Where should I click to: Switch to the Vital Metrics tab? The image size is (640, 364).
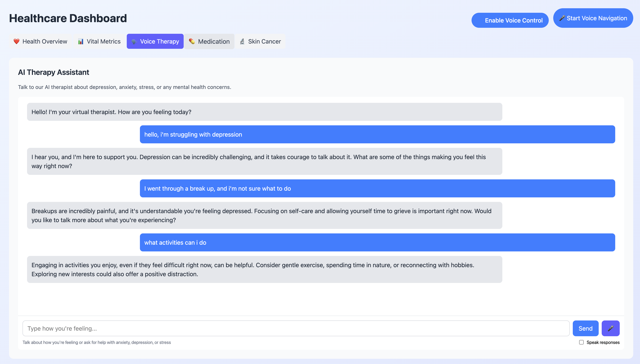99,41
